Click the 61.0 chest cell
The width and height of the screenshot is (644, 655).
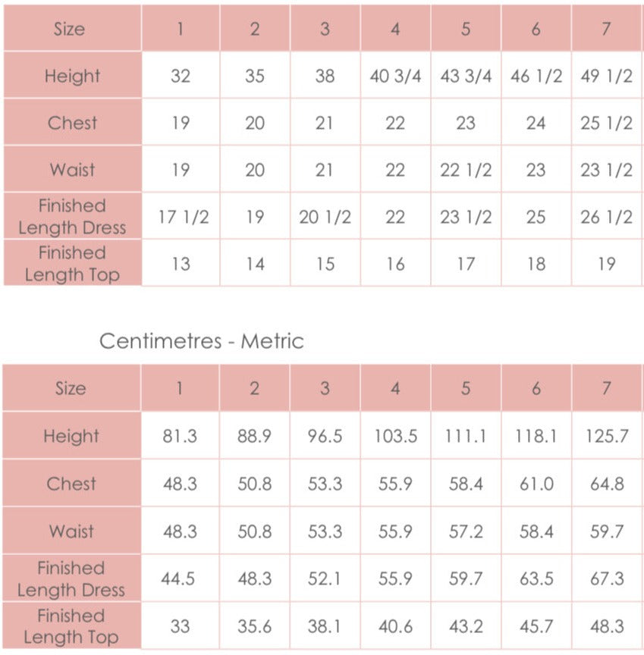click(536, 484)
